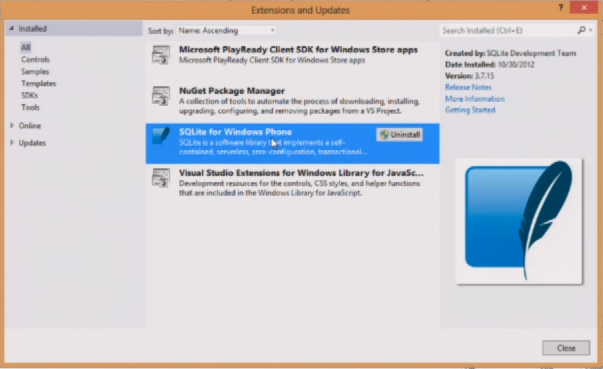Click the NuGet Package Manager extension icon

point(161,96)
